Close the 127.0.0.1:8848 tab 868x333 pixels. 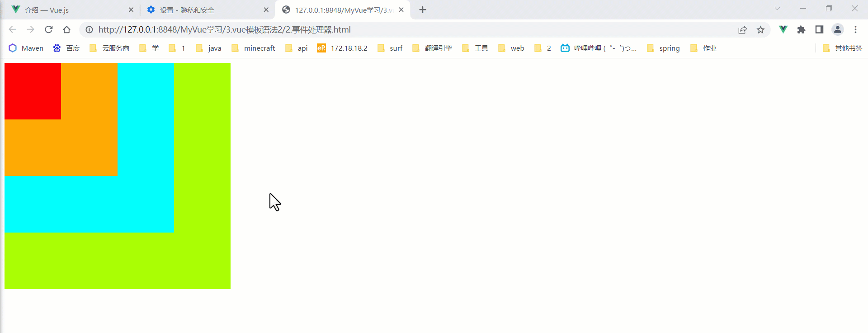[x=401, y=10]
